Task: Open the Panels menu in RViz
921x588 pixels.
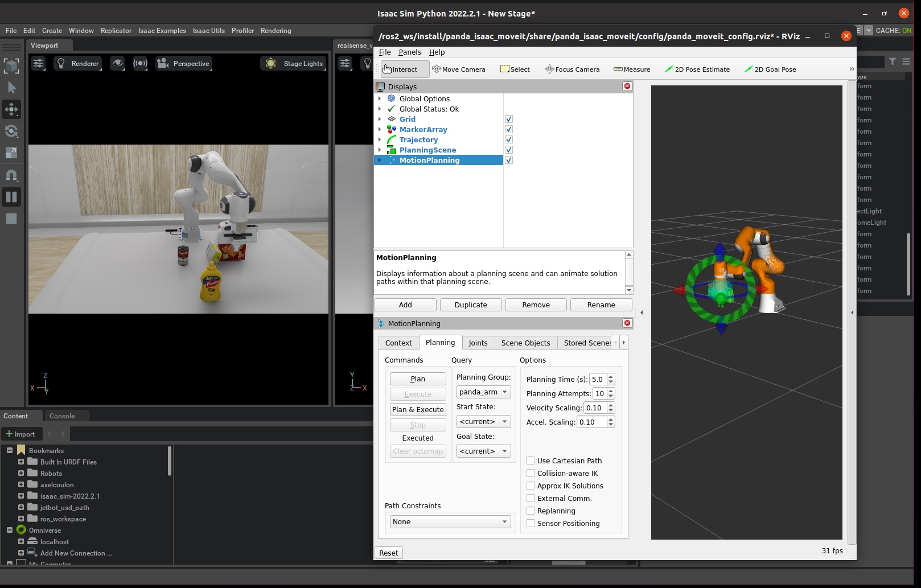Action: 410,52
